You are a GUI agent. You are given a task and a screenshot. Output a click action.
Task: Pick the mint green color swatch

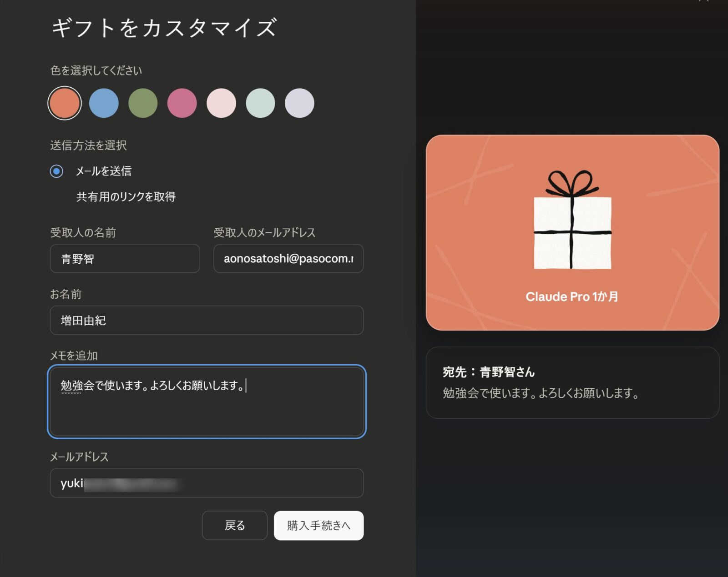pyautogui.click(x=260, y=103)
